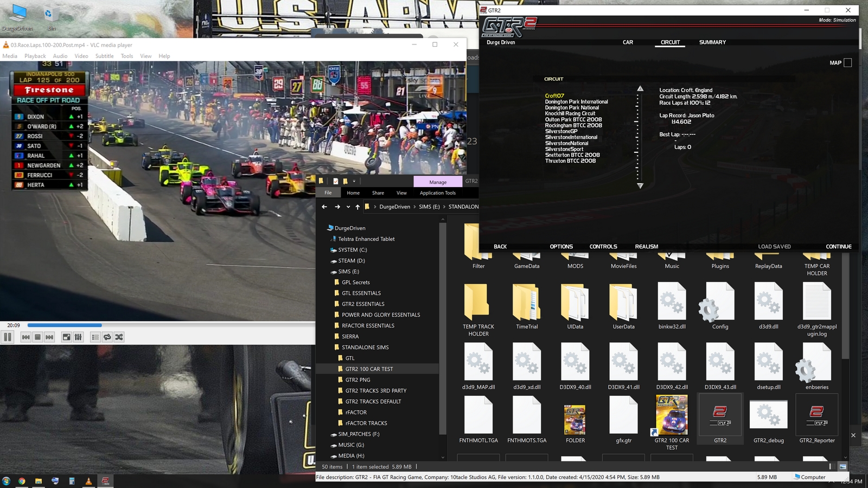Open recent locations dropdown in Explorer
868x488 pixels.
pos(348,207)
